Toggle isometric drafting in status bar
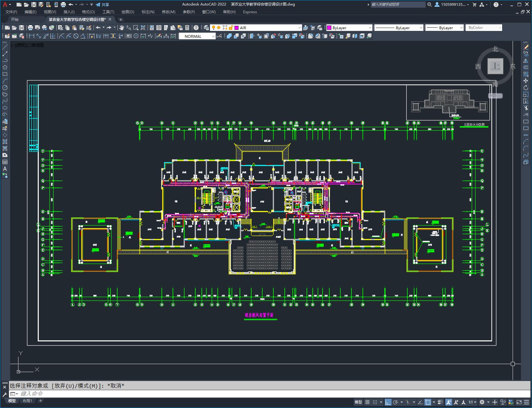This screenshot has width=532, height=408. coord(408,402)
